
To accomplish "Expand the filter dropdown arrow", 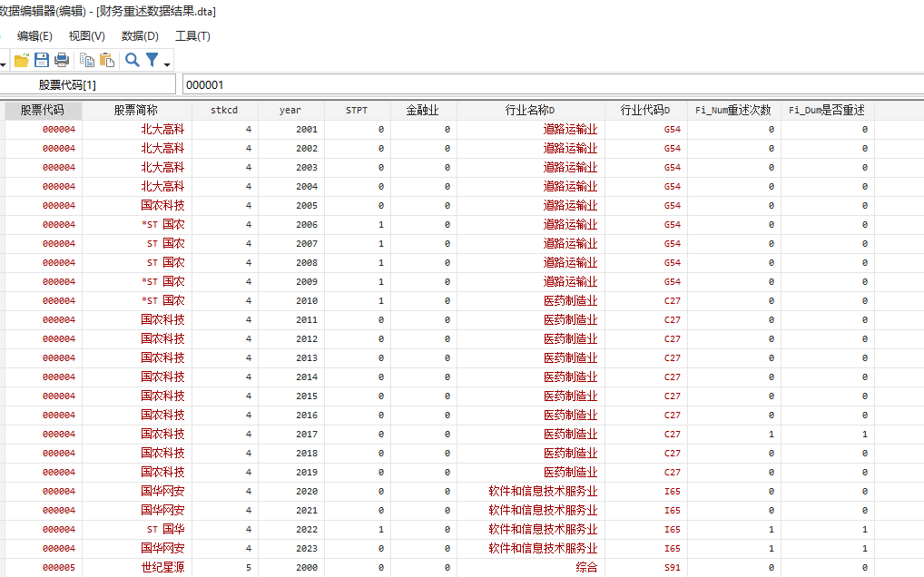I will point(167,64).
